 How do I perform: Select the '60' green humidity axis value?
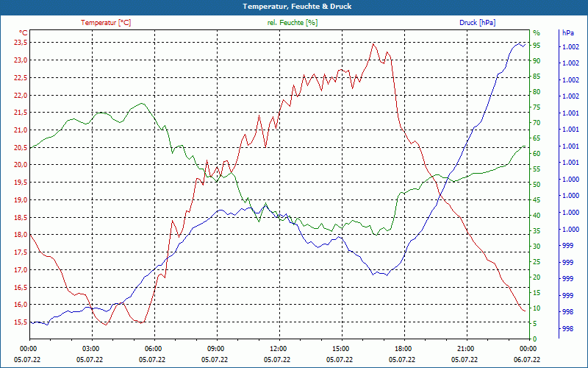pyautogui.click(x=537, y=154)
